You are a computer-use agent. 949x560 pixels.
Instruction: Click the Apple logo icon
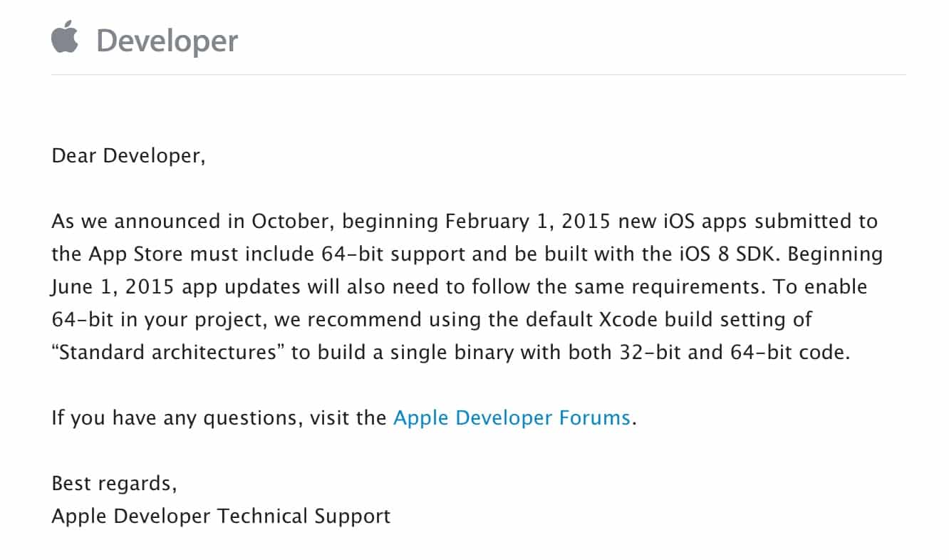tap(64, 37)
